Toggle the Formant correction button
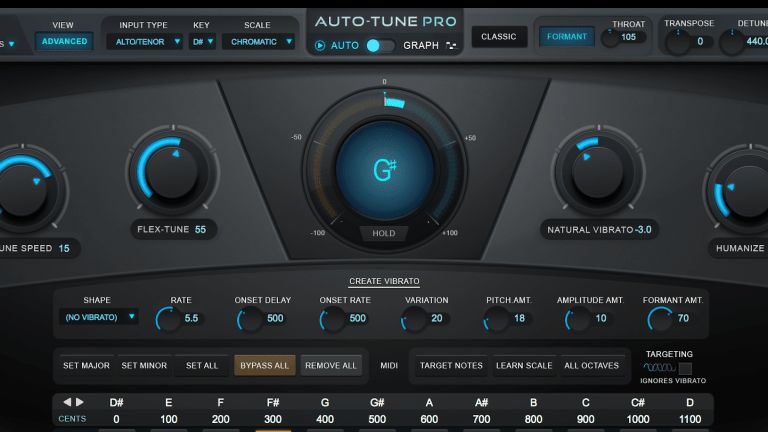768x432 pixels. click(566, 37)
